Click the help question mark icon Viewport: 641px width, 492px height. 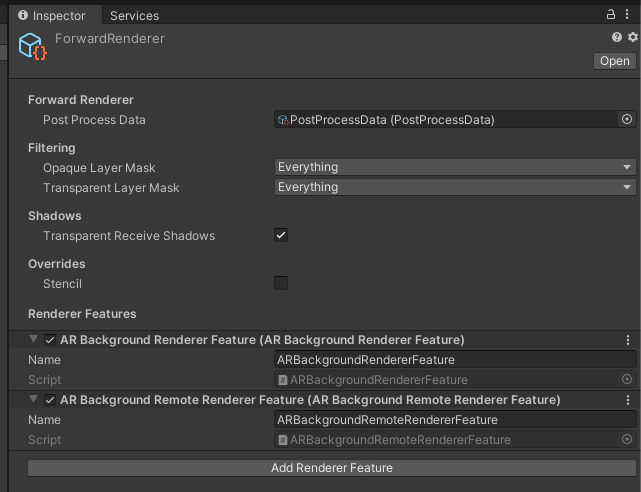[617, 37]
